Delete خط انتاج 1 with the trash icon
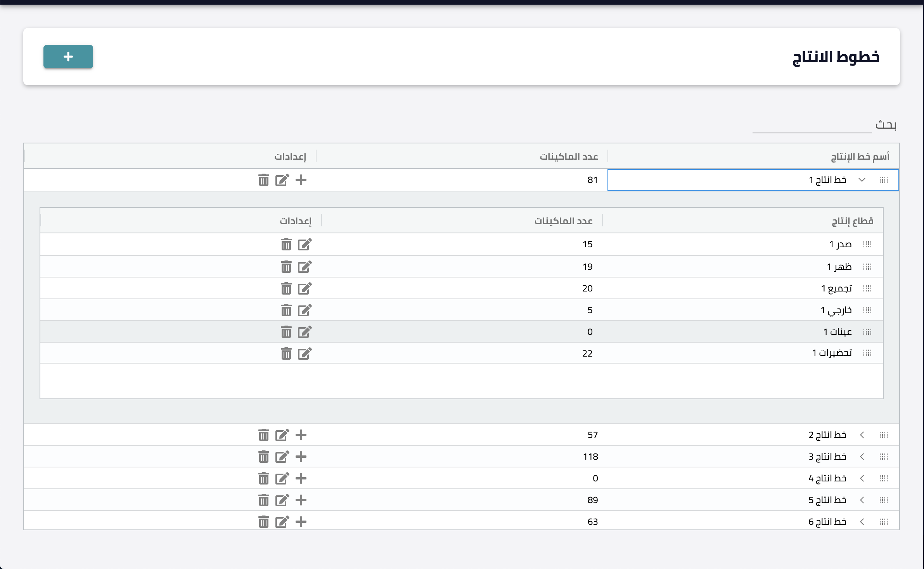Image resolution: width=924 pixels, height=569 pixels. (264, 180)
